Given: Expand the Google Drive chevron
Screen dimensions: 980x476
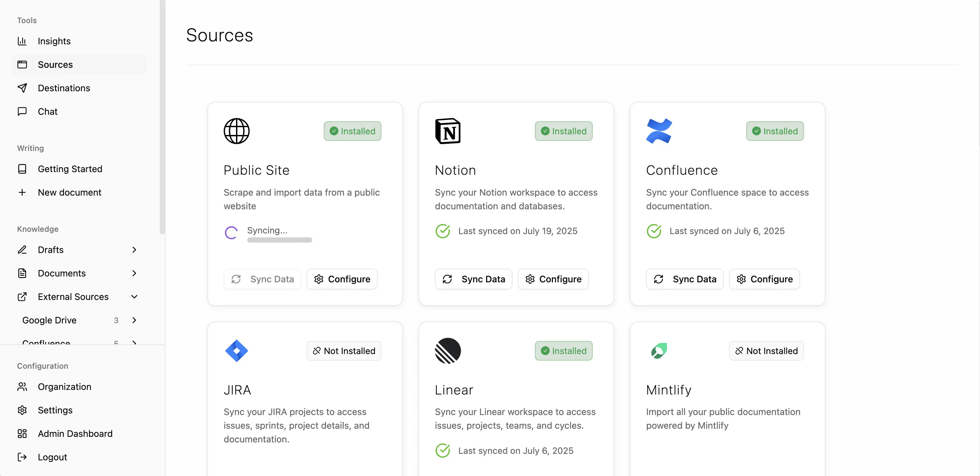Looking at the screenshot, I should 134,320.
